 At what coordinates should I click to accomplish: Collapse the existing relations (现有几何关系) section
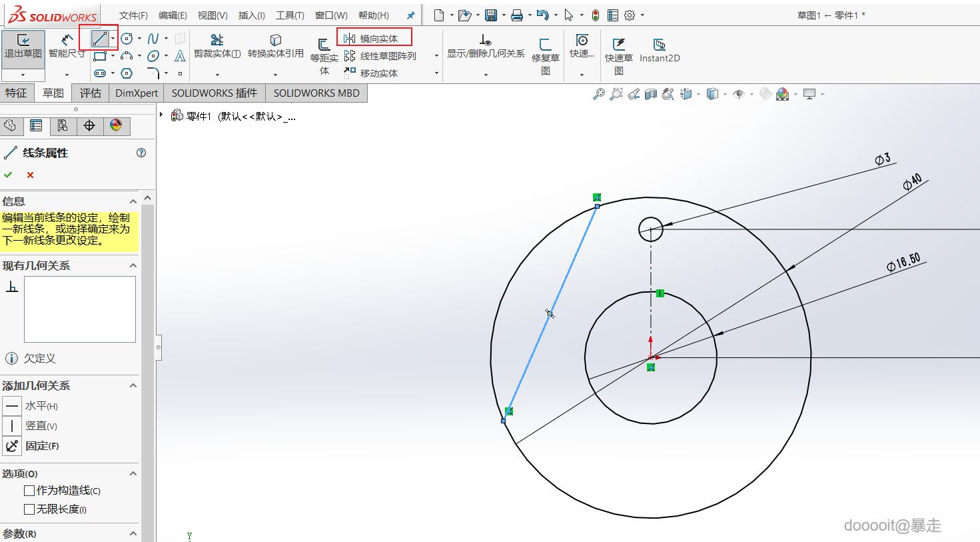pos(133,266)
